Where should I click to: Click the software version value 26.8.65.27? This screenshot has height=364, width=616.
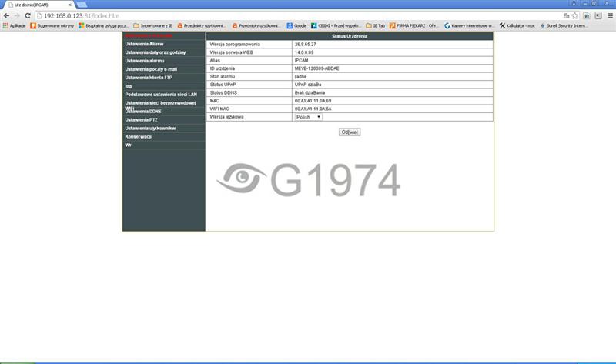pos(305,45)
